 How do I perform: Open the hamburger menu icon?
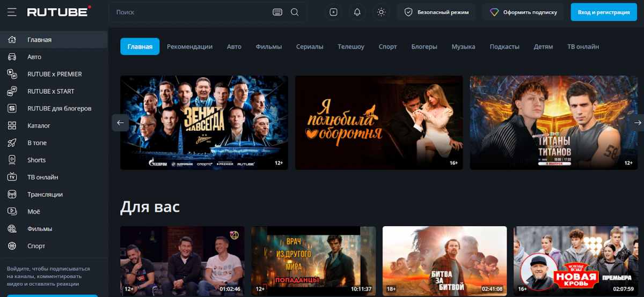[x=12, y=12]
